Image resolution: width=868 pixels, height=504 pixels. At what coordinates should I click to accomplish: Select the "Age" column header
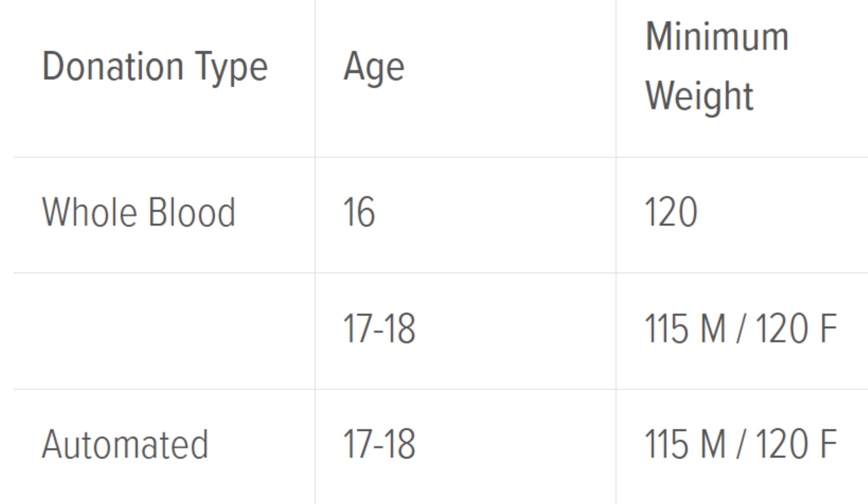click(x=374, y=67)
